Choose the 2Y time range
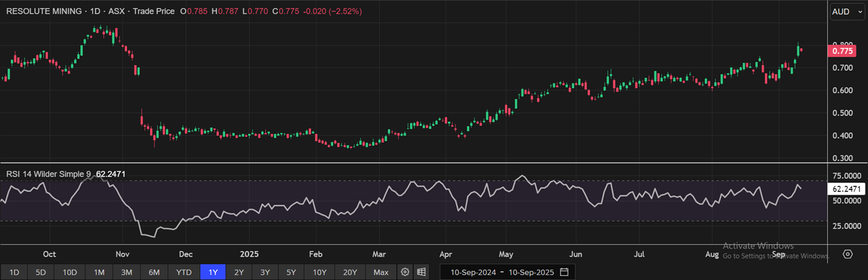 point(239,272)
